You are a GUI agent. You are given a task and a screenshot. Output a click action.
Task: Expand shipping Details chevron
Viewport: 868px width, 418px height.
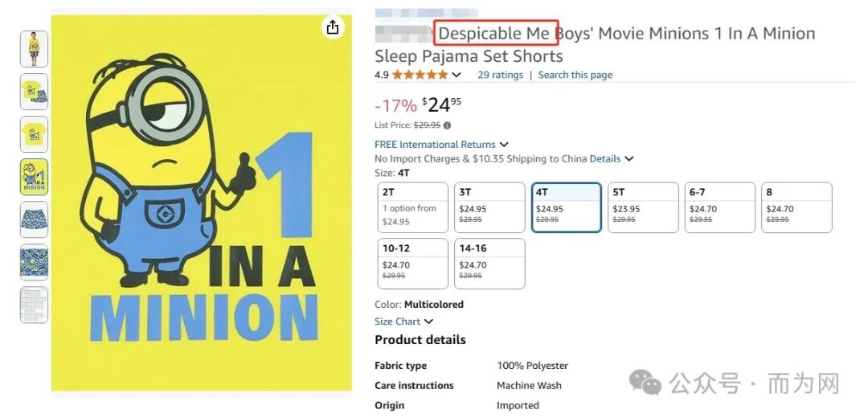(x=628, y=159)
